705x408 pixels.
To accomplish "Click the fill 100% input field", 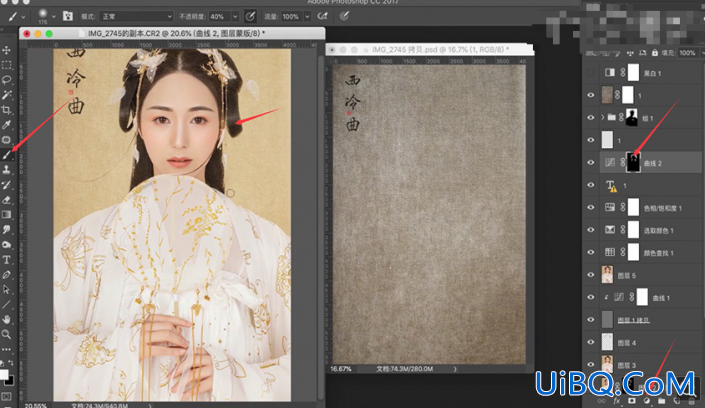I will [687, 53].
